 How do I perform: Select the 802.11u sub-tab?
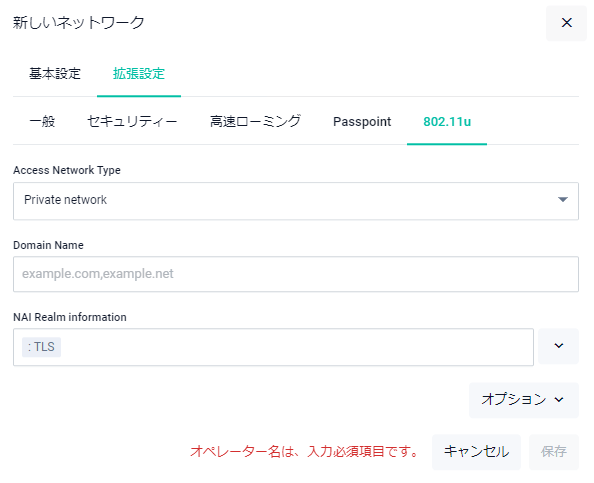click(x=447, y=122)
